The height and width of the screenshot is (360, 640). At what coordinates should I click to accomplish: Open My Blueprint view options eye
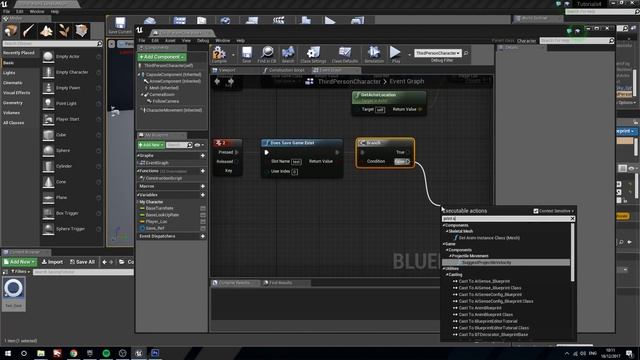click(x=199, y=145)
